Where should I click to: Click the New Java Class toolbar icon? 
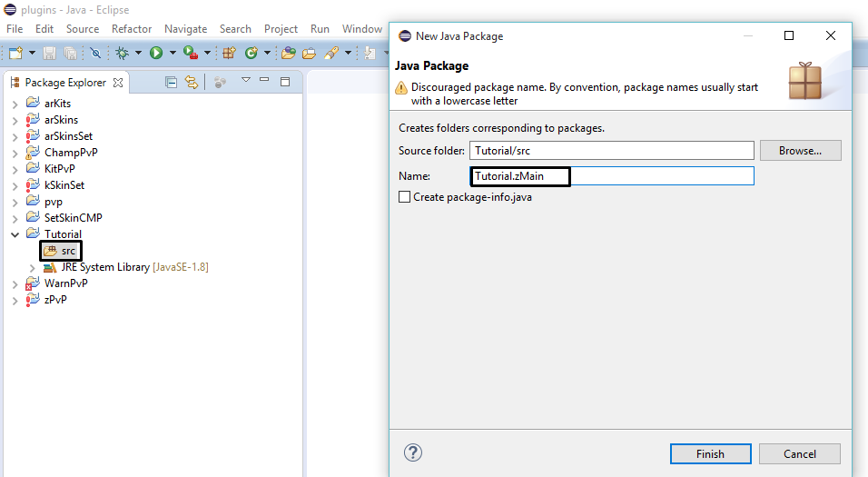[x=251, y=54]
